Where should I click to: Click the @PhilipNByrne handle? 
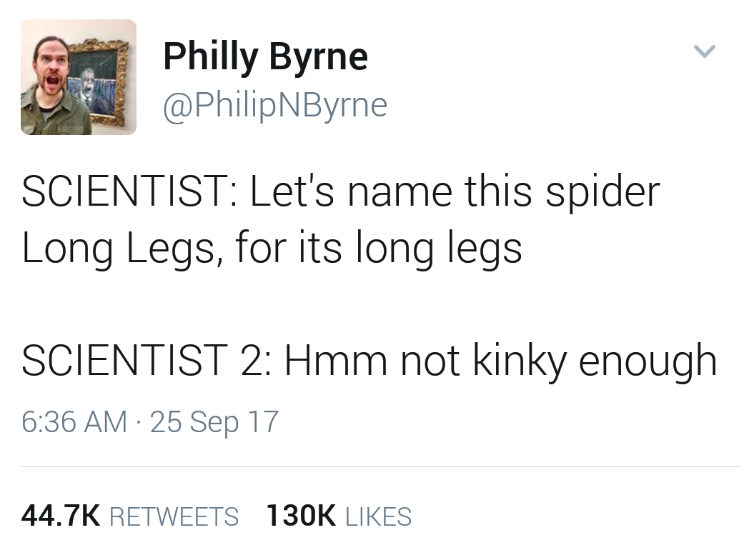[x=275, y=105]
